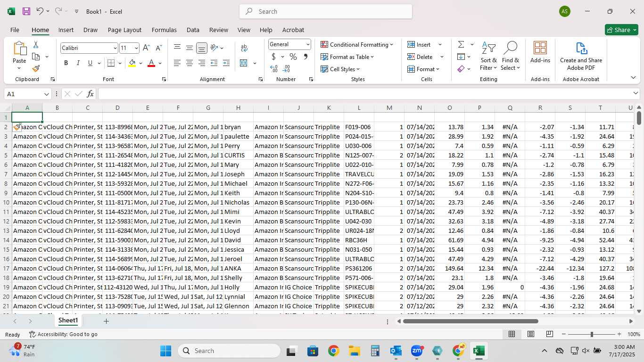This screenshot has width=644, height=362.
Task: Toggle Center alignment for cell text
Action: click(189, 63)
